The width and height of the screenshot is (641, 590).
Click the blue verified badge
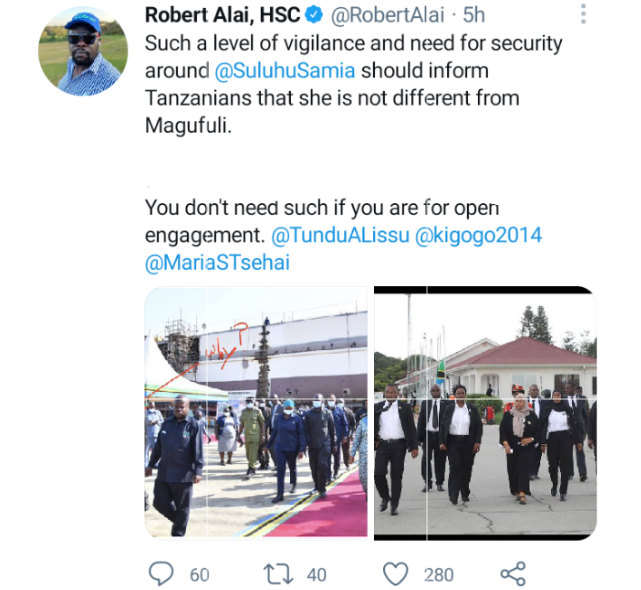[x=314, y=15]
